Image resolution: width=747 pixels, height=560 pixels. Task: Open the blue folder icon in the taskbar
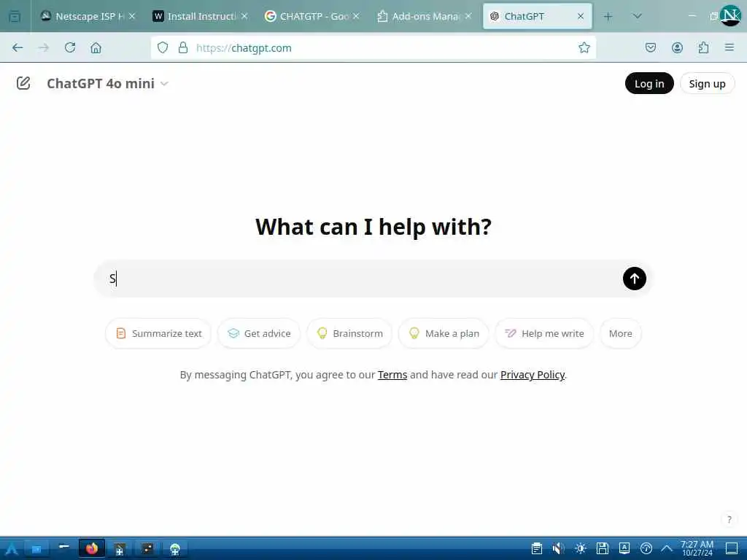click(x=36, y=548)
